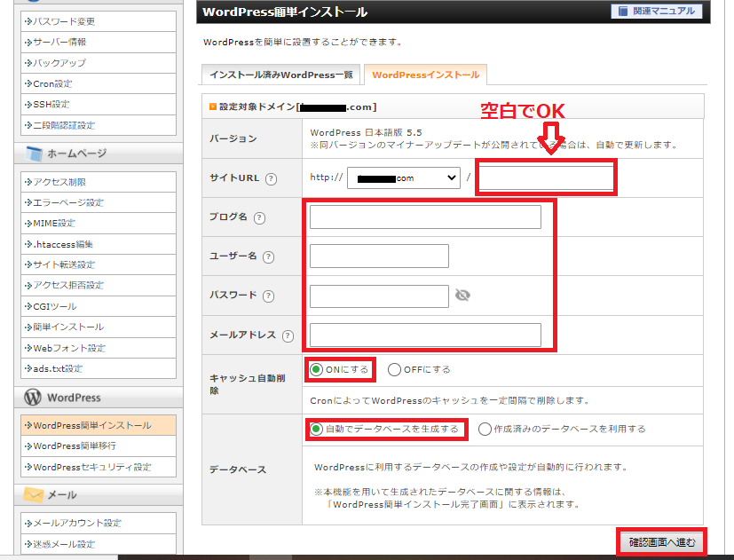This screenshot has height=560, width=734.
Task: Click the WordPress 日本語版 5.5 version text
Action: 366,133
